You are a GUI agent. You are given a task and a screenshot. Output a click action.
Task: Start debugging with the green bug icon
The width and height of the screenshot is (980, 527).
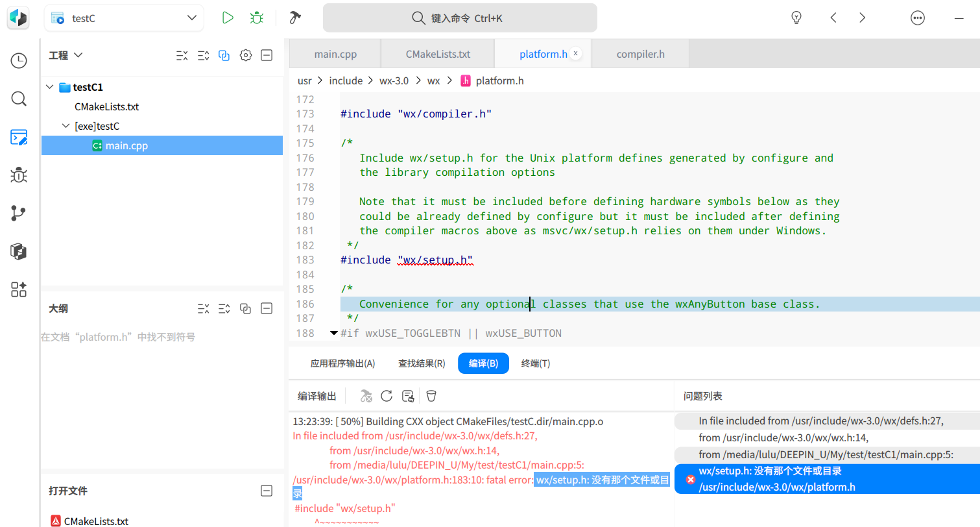click(257, 18)
